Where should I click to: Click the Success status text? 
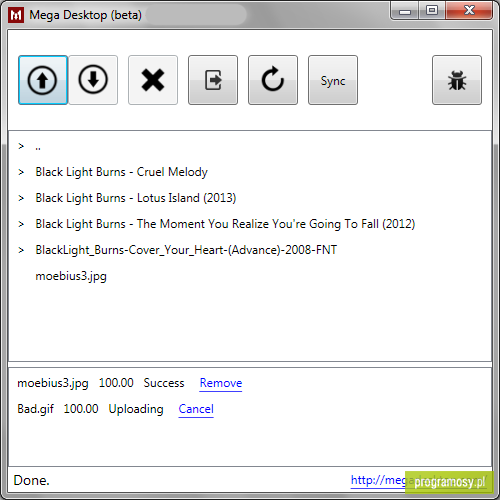(164, 383)
